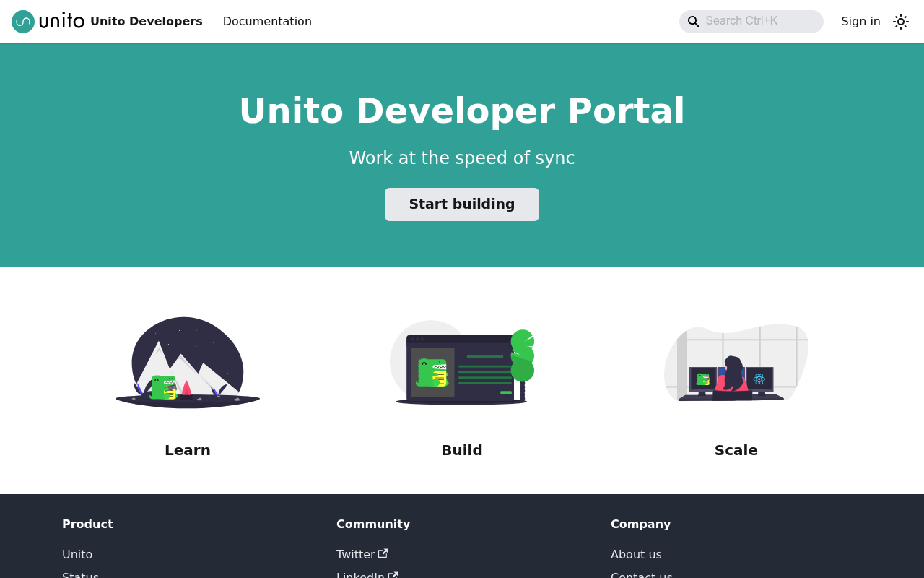
Task: Focus the Search Ctrl+K field
Action: (x=751, y=22)
